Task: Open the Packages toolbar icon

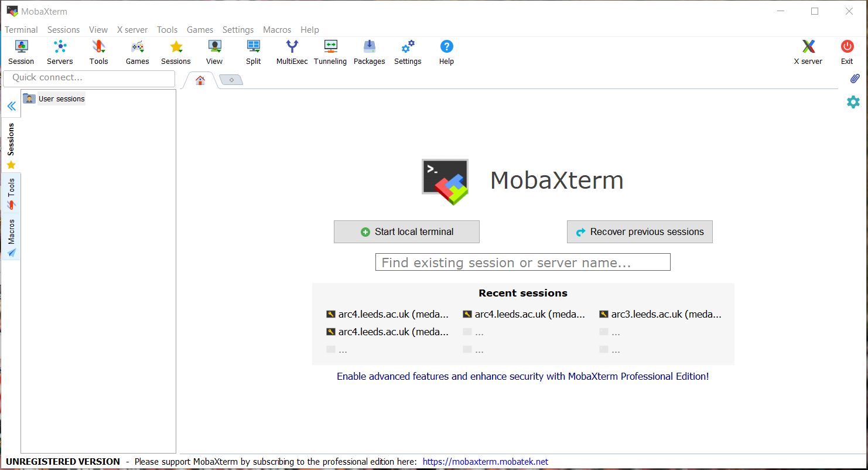Action: [x=369, y=52]
